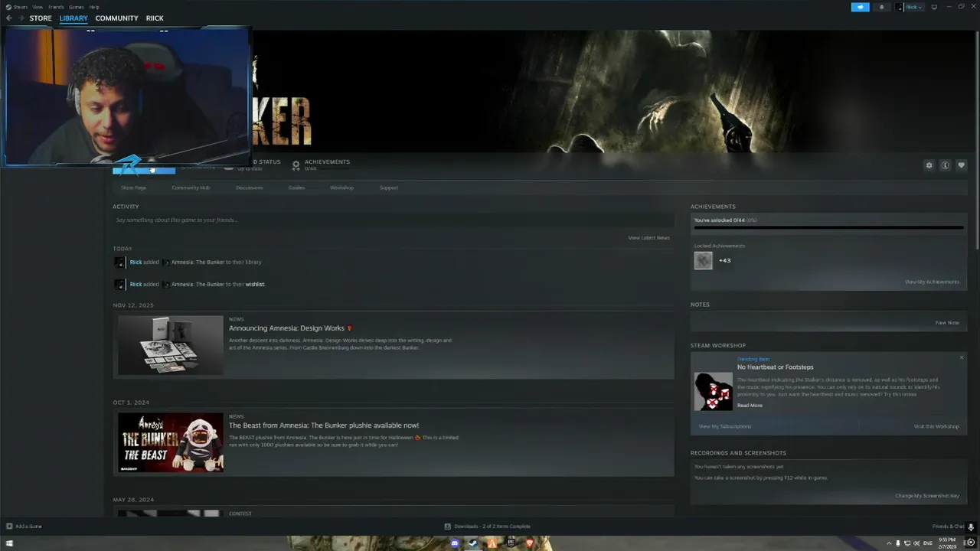Open the Help menu

pos(94,7)
